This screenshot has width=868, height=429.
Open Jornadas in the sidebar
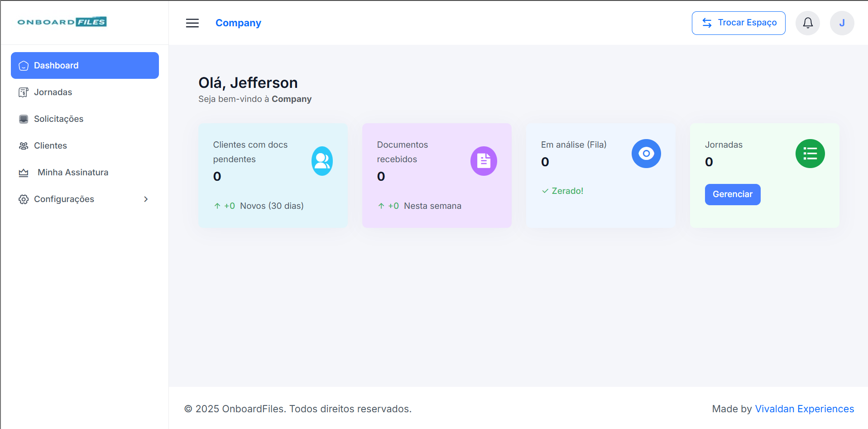point(53,92)
